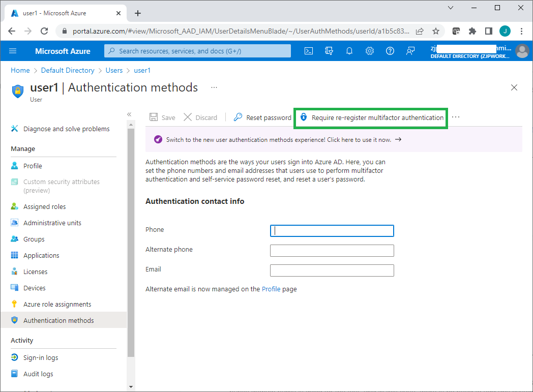The width and height of the screenshot is (533, 392).
Task: Select Assigned roles menu item
Action: click(x=44, y=206)
